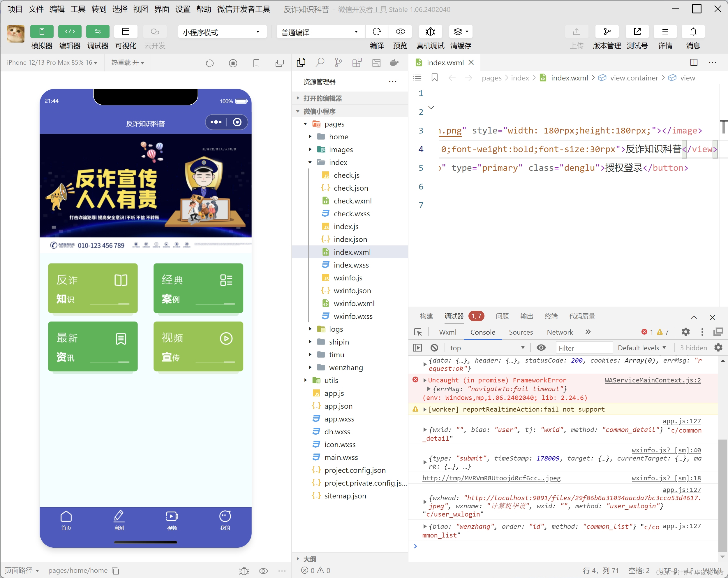Expand the logs folder in file tree
The height and width of the screenshot is (578, 728).
pyautogui.click(x=336, y=329)
